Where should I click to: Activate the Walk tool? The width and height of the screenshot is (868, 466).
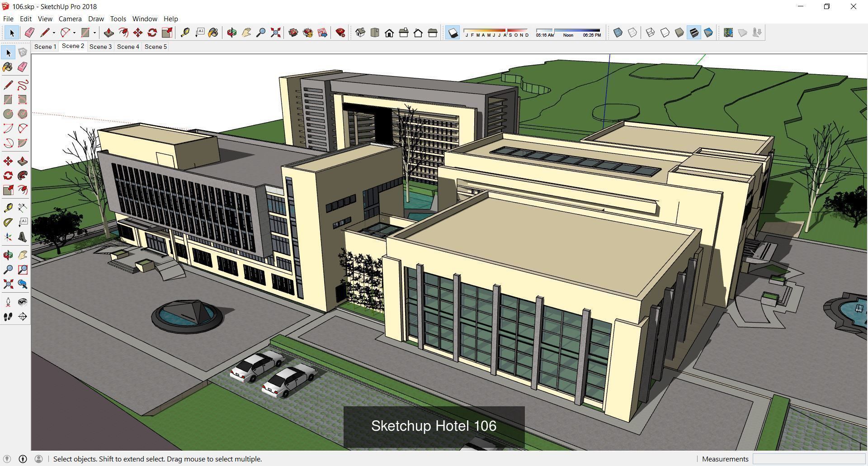7,317
